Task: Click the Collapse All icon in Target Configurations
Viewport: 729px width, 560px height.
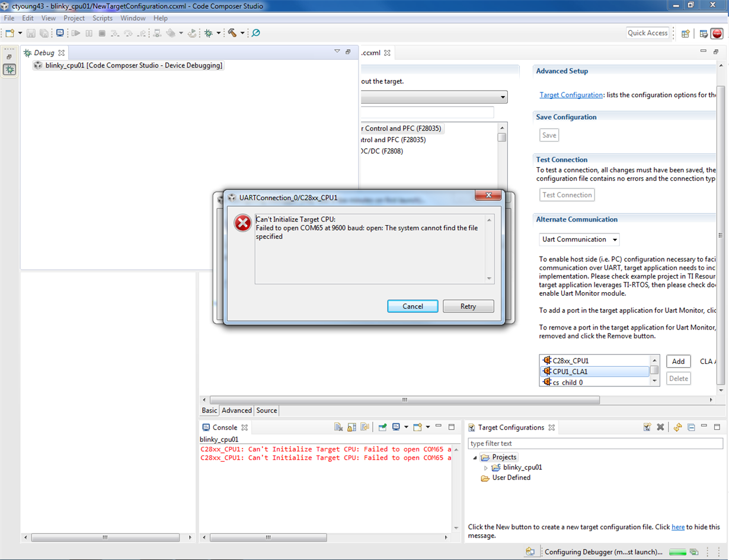Action: [691, 427]
